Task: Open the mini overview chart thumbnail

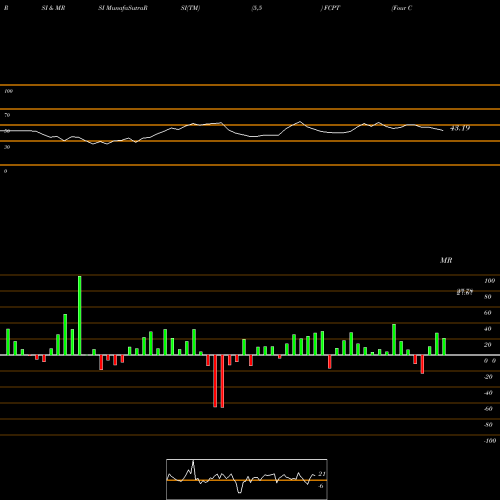Action: [247, 479]
